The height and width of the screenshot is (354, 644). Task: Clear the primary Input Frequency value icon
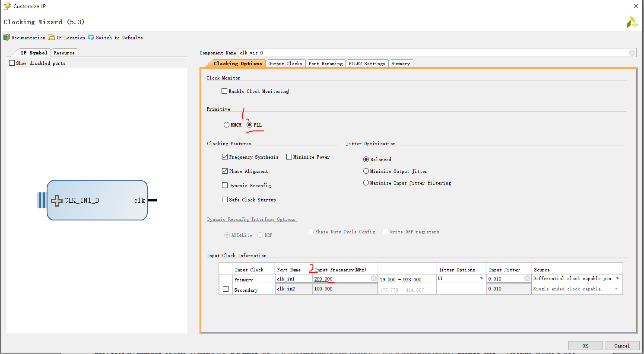[x=374, y=278]
